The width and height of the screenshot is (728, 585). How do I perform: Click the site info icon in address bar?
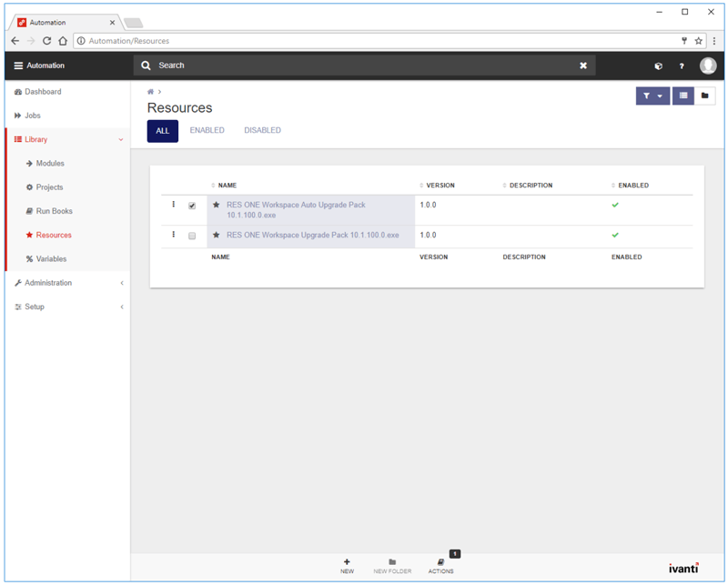[81, 41]
